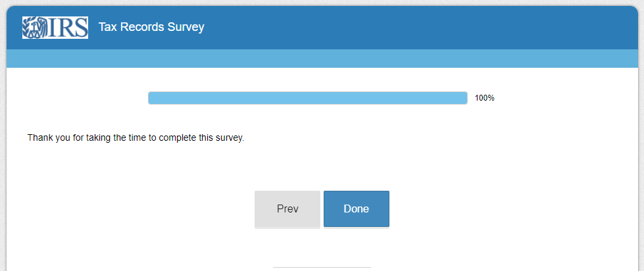Click the 100% progress label
The width and height of the screenshot is (644, 271).
pos(484,98)
